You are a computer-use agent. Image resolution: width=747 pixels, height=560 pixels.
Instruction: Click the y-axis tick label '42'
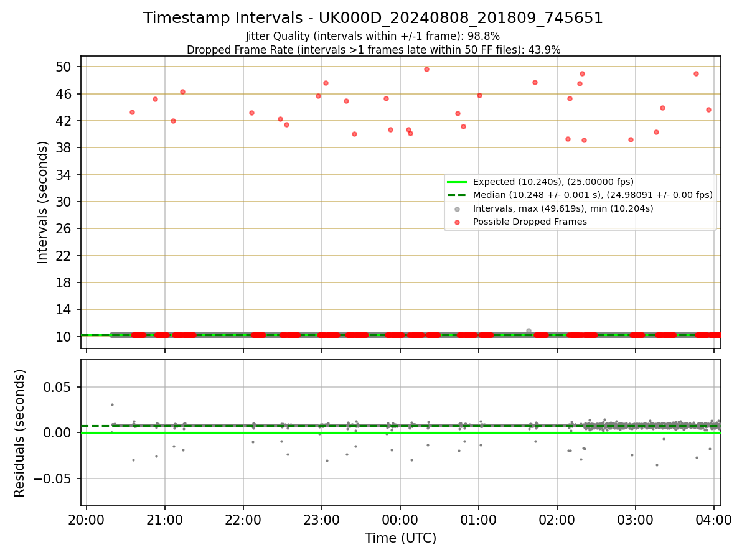click(x=63, y=121)
